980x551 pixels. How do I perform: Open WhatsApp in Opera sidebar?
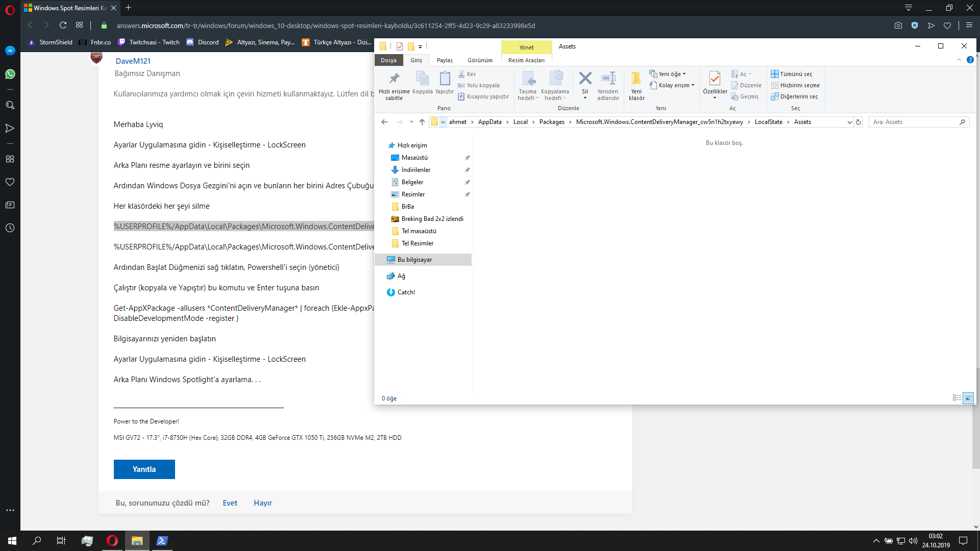coord(10,74)
